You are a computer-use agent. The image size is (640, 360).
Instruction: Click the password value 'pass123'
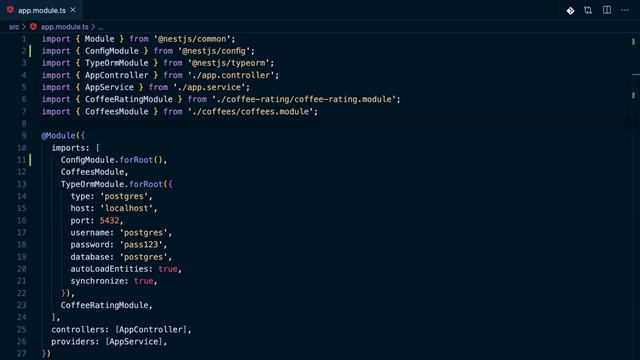coord(141,245)
